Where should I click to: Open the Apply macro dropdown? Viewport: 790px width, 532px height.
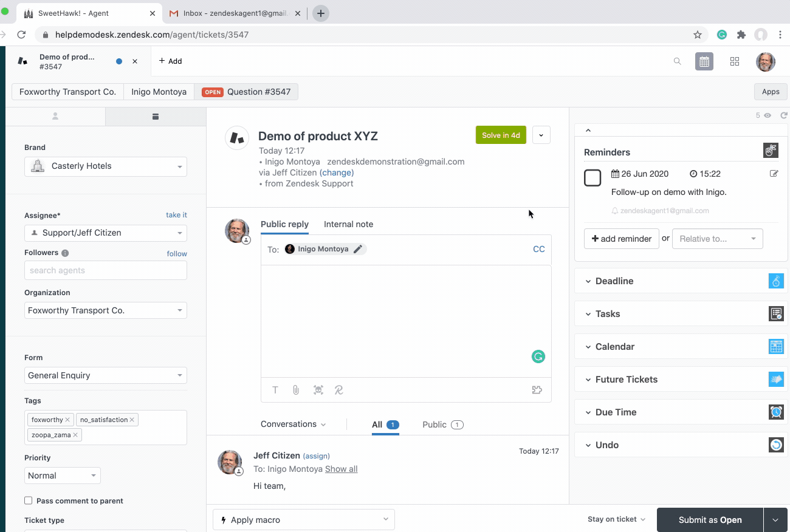click(x=304, y=520)
